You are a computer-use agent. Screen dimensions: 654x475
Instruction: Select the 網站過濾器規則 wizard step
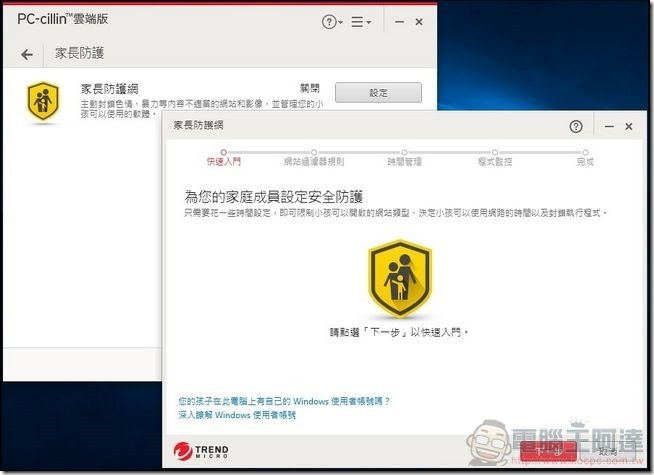coord(314,158)
